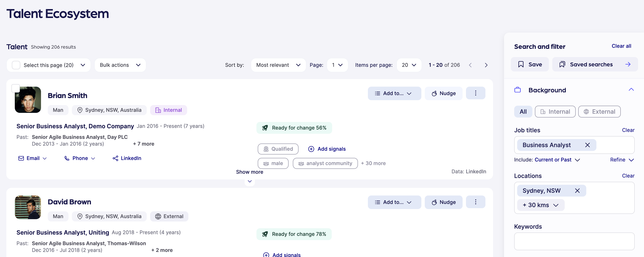Nudge David Brown

point(443,202)
